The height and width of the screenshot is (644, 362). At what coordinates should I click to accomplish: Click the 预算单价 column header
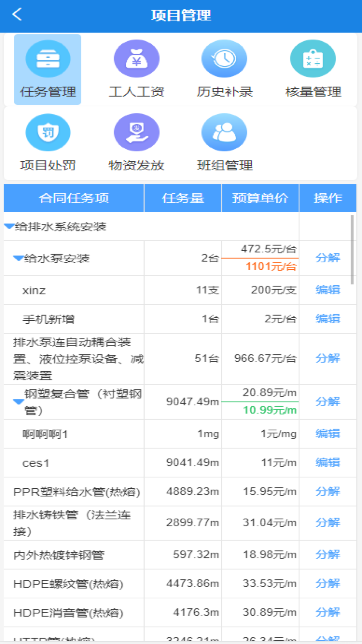[260, 198]
